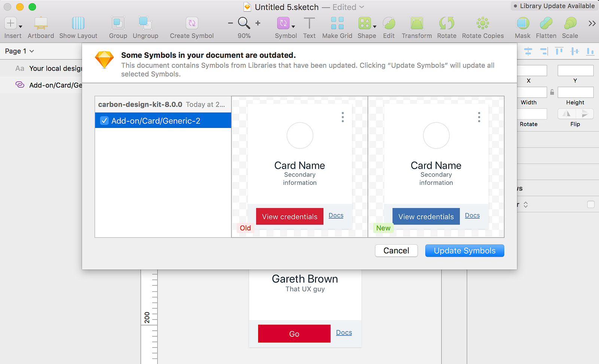Click the Docs link in the Old preview

point(336,215)
